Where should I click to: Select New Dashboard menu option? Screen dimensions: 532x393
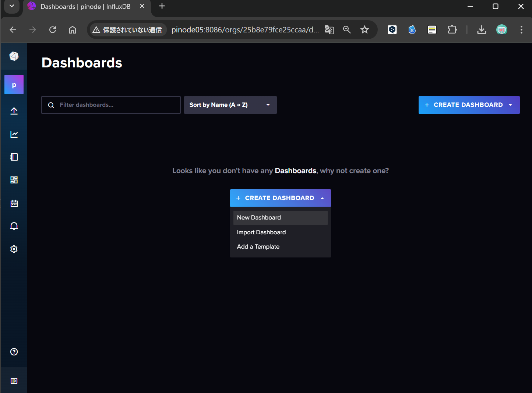281,218
